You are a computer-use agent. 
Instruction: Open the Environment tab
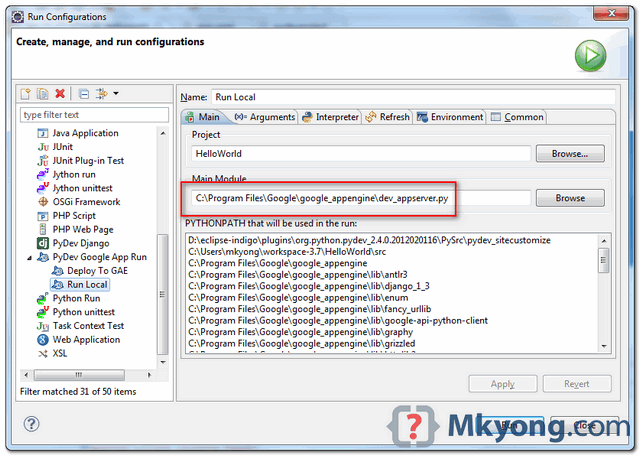pyautogui.click(x=450, y=117)
